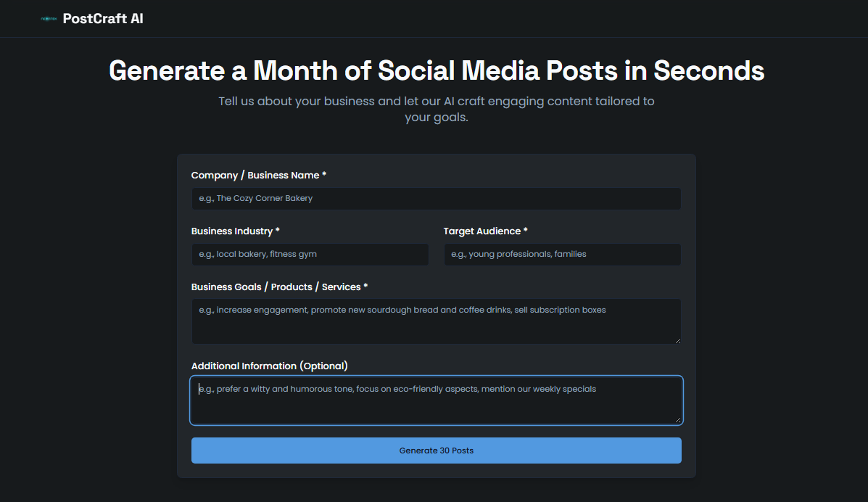Click the Company / Business Name label
868x502 pixels.
pos(255,176)
